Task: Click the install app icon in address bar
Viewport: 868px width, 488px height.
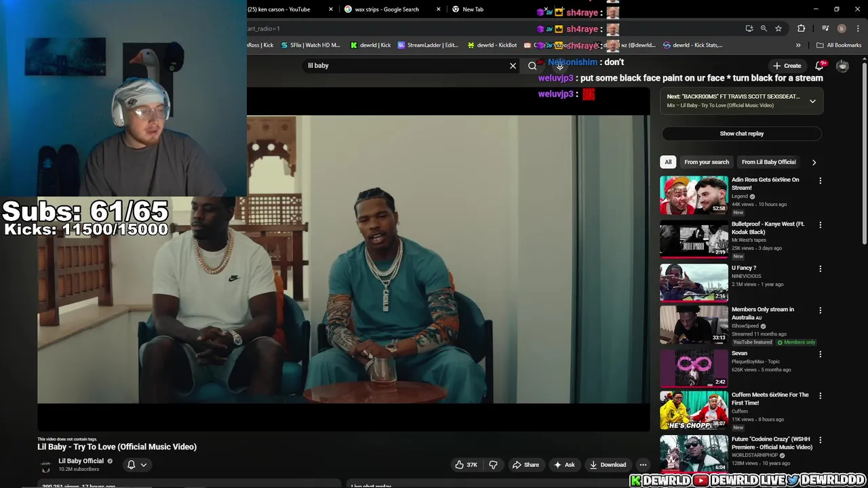Action: click(x=749, y=28)
